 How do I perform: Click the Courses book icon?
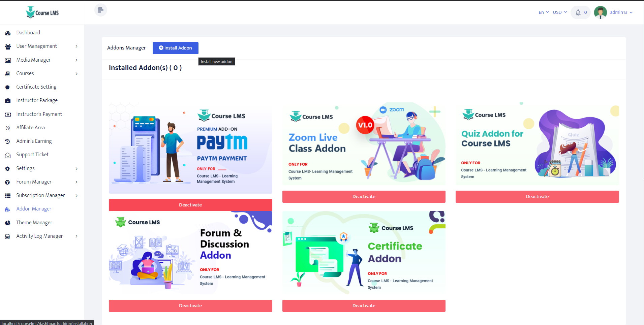click(8, 74)
